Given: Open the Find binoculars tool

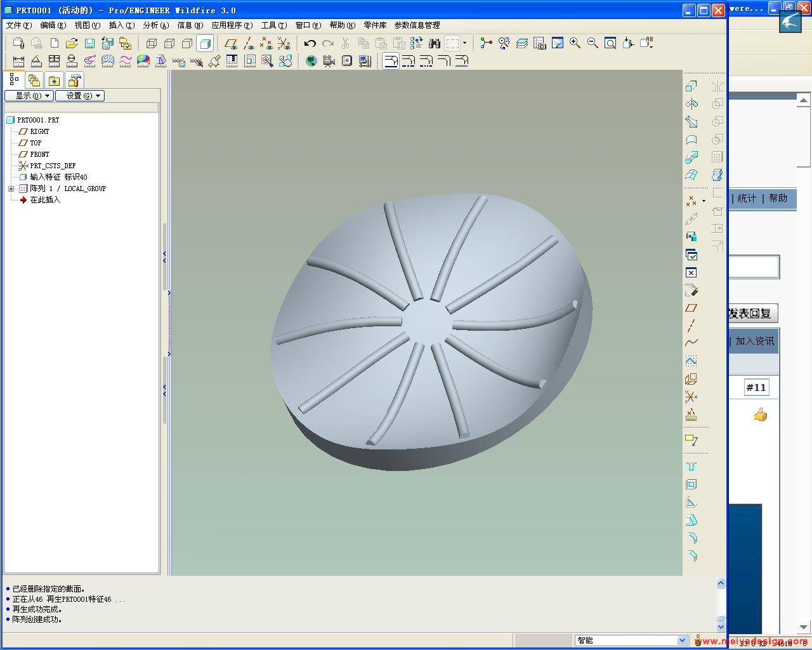Looking at the screenshot, I should [x=435, y=43].
